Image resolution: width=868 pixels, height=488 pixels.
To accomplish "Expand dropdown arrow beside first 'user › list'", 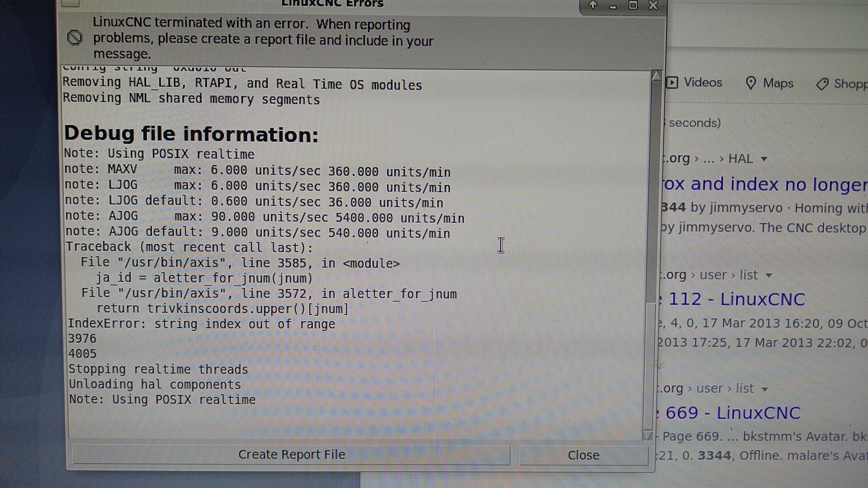I will (x=769, y=276).
